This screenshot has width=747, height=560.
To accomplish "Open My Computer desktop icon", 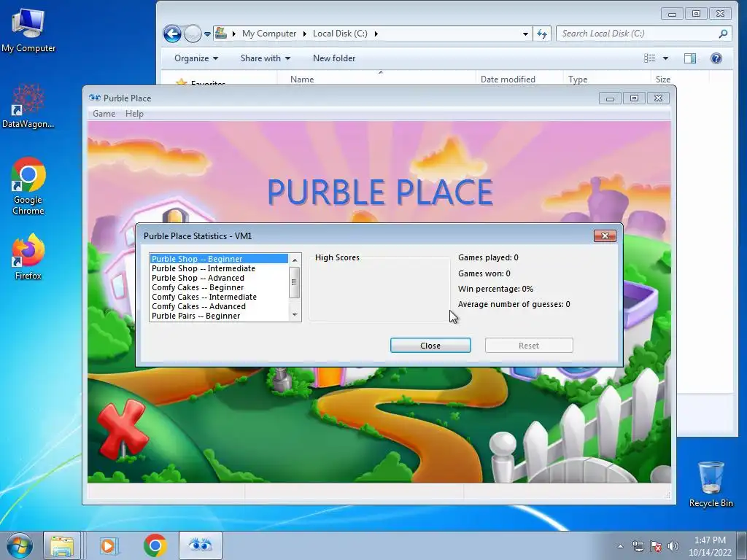I will click(28, 31).
